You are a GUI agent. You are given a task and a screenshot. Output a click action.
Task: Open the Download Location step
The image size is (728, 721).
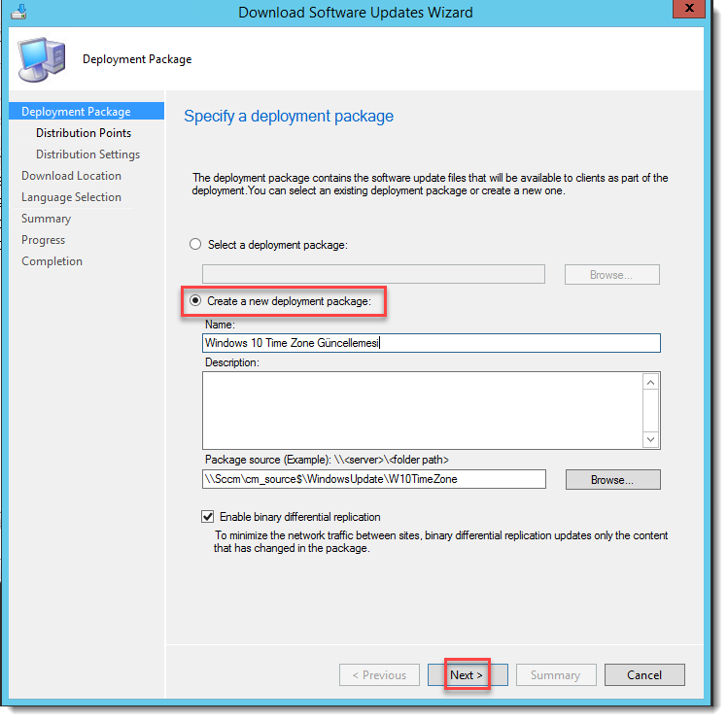click(x=71, y=176)
